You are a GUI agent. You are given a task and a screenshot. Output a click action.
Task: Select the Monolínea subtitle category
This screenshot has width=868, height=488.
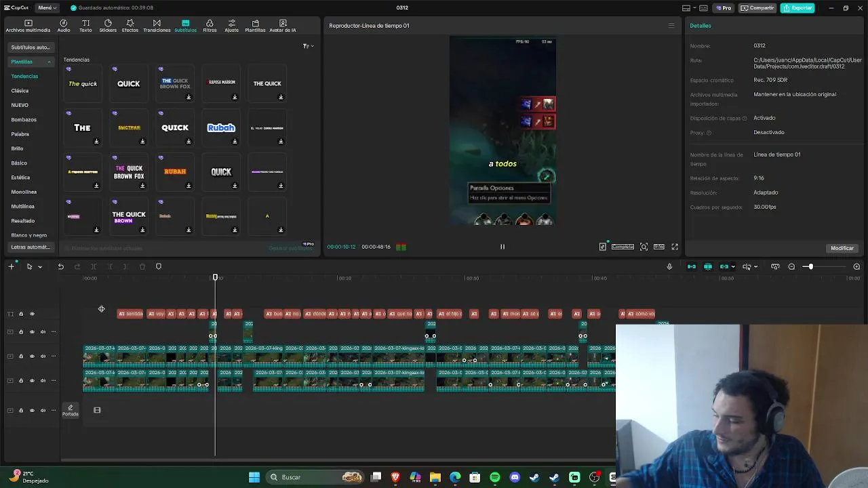click(24, 192)
